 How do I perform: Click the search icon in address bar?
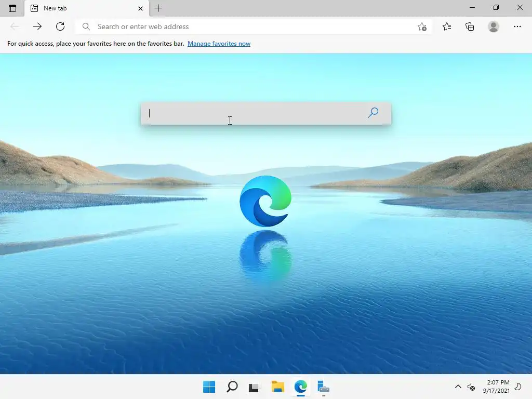point(86,26)
